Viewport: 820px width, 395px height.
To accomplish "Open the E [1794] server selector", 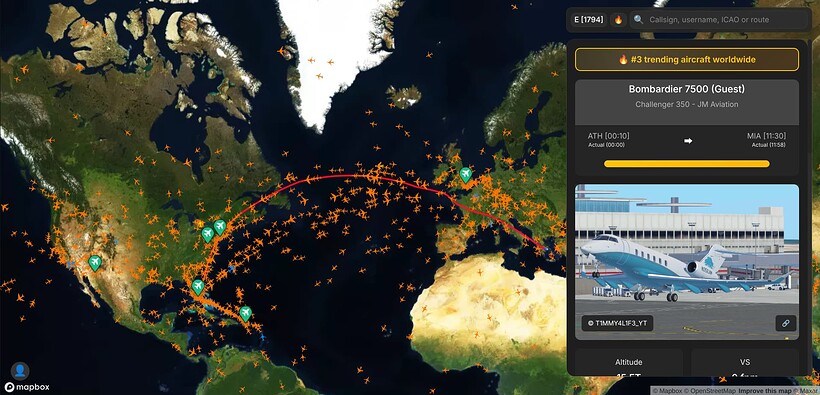I will tap(588, 20).
